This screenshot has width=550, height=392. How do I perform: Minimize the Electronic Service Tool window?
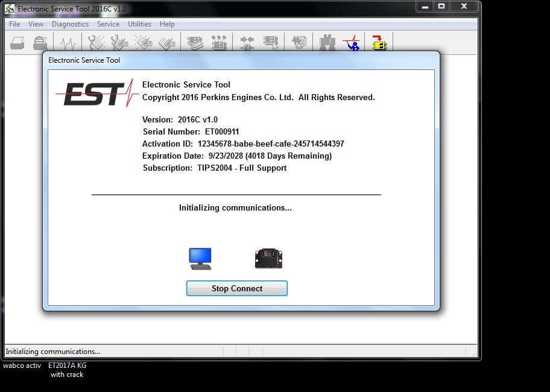[425, 7]
